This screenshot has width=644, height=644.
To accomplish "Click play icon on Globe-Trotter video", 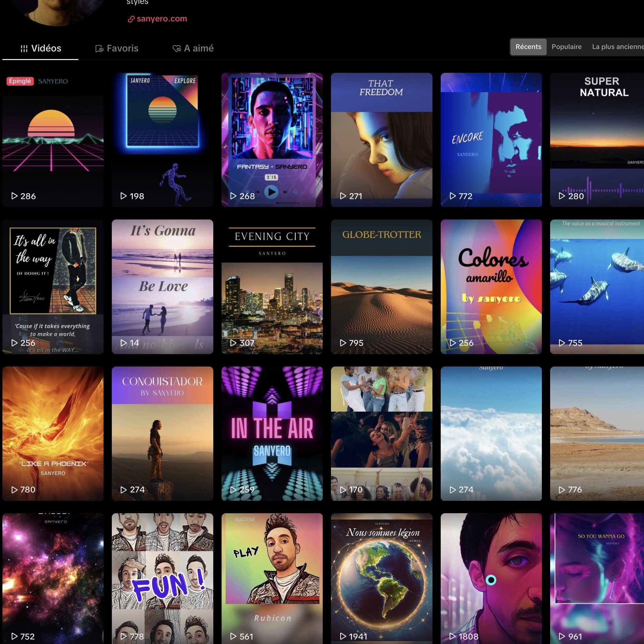I will click(x=343, y=343).
